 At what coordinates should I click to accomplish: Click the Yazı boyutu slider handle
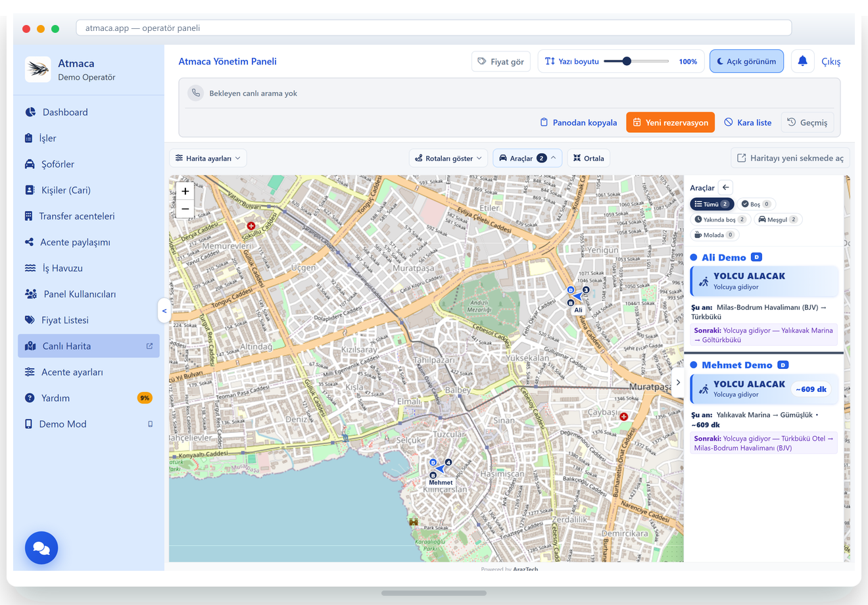pyautogui.click(x=627, y=61)
